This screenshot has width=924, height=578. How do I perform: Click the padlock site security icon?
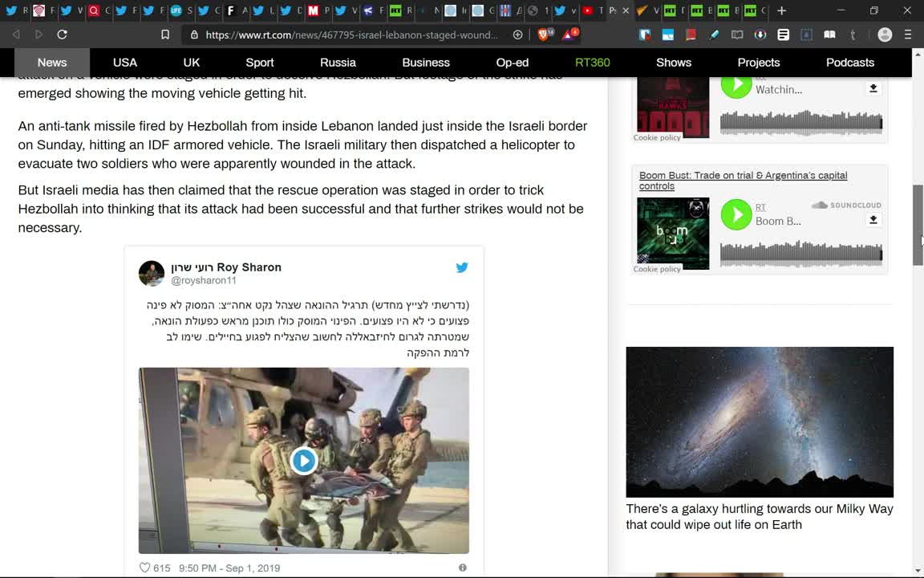pyautogui.click(x=194, y=35)
